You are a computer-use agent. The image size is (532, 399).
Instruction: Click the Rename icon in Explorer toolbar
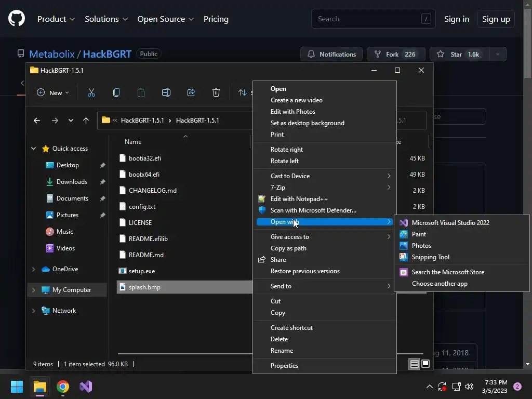[166, 92]
